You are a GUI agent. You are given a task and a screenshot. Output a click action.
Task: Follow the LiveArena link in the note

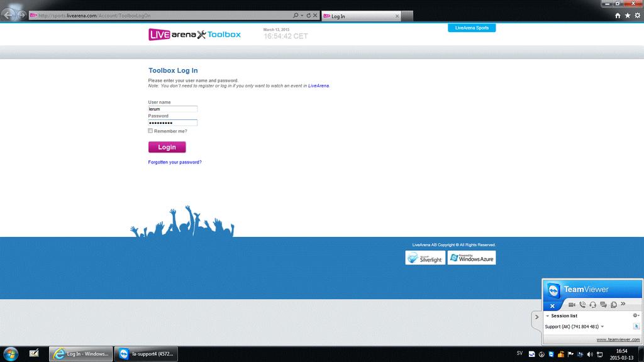tap(318, 85)
